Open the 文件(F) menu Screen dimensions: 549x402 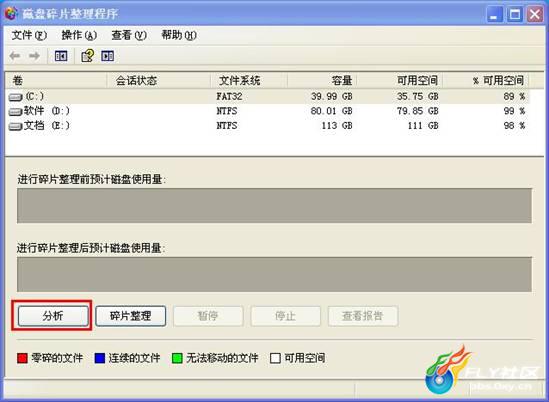click(x=29, y=35)
